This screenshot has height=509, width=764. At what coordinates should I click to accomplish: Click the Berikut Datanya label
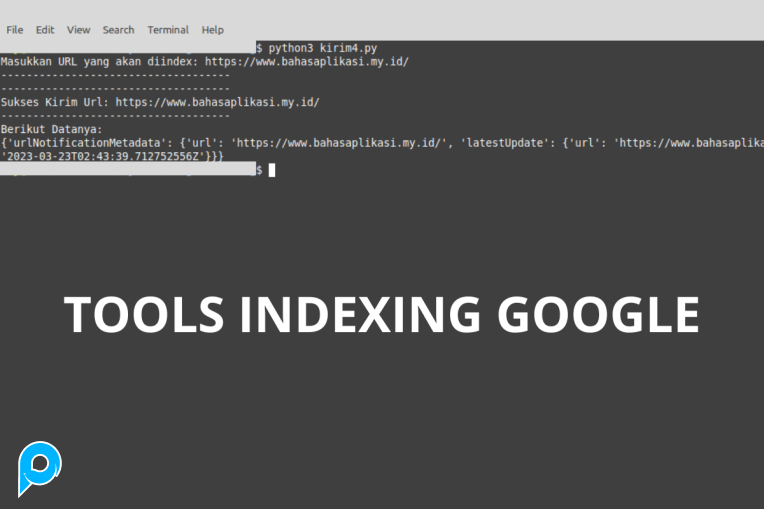(51, 129)
